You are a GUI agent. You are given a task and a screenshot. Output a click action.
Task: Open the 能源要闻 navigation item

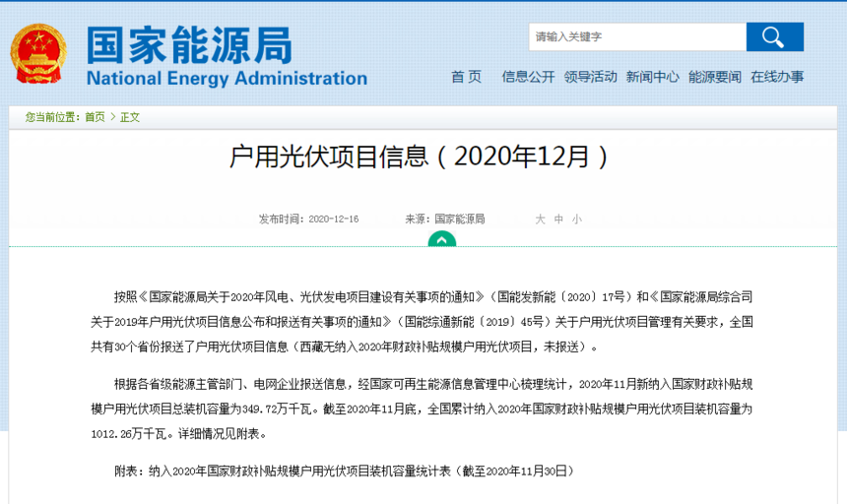(715, 77)
